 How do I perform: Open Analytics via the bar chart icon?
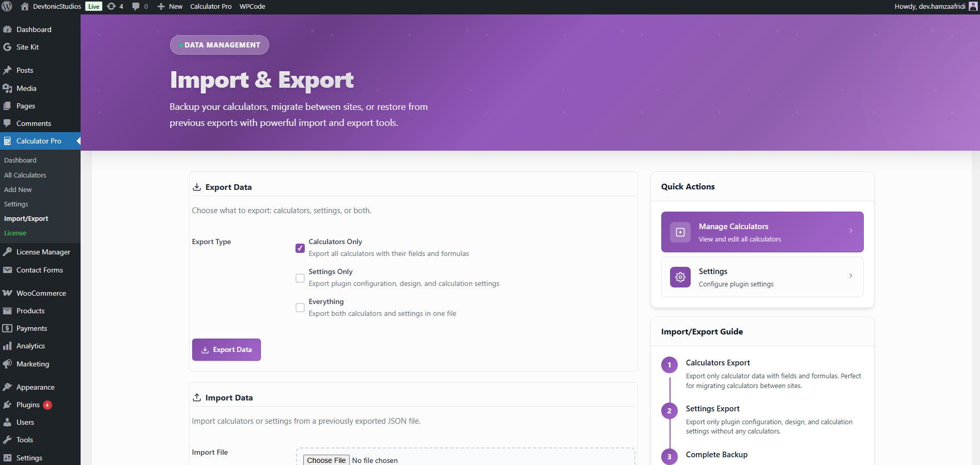tap(8, 346)
